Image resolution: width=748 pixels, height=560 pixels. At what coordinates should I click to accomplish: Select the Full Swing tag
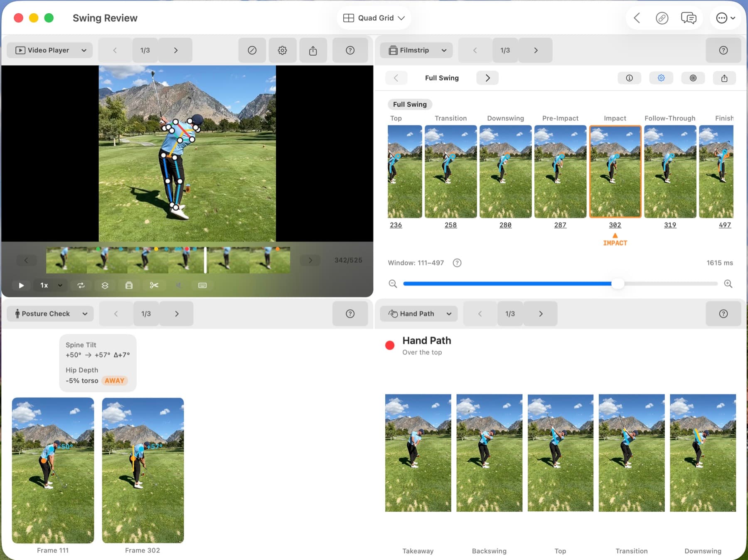[x=410, y=104]
